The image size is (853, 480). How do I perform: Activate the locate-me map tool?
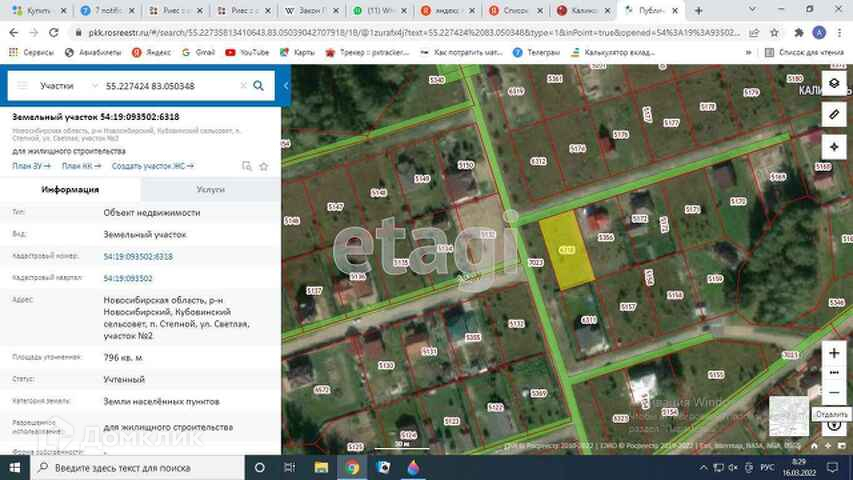pyautogui.click(x=833, y=146)
